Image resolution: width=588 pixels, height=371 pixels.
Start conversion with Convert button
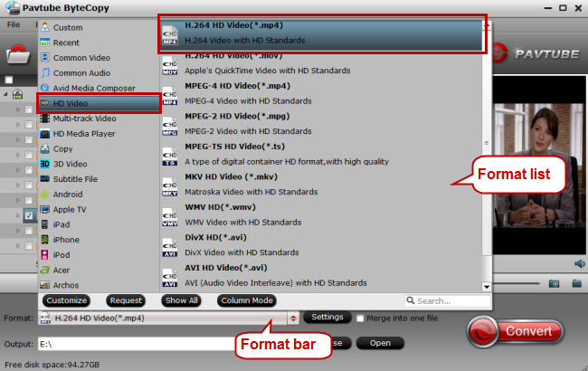516,331
